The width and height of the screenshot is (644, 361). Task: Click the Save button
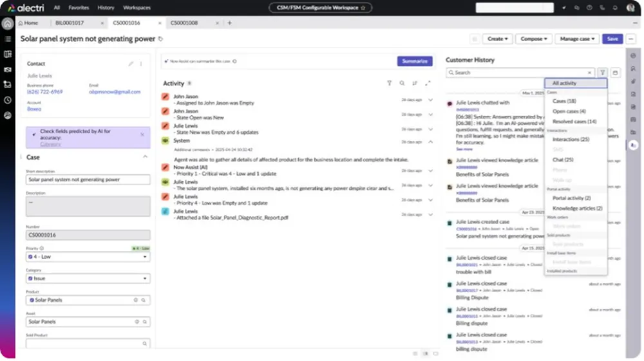[612, 39]
